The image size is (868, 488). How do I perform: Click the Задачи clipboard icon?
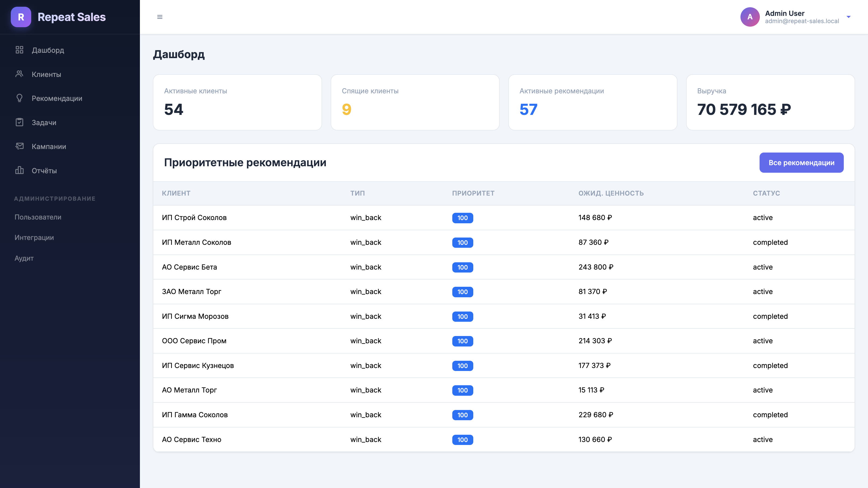click(x=19, y=122)
